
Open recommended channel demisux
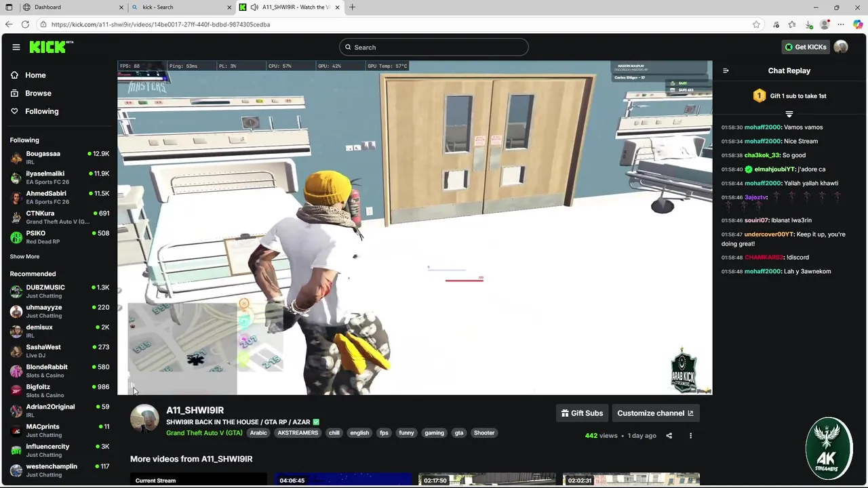click(59, 331)
